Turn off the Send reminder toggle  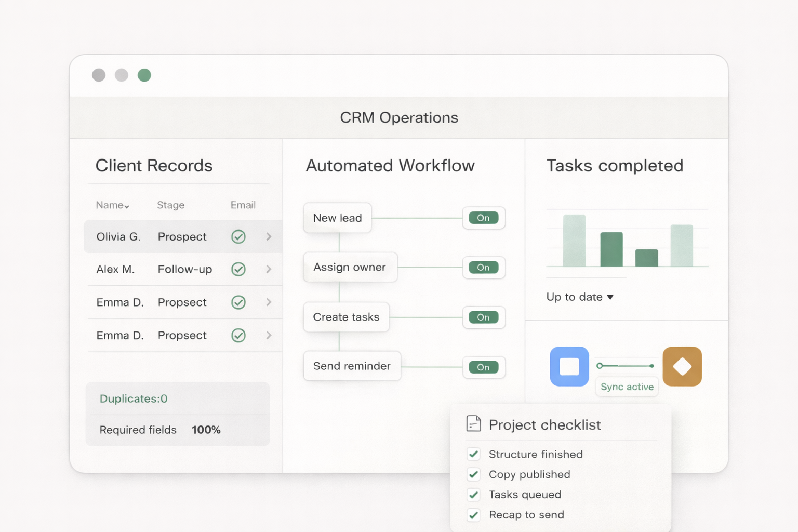pyautogui.click(x=484, y=367)
